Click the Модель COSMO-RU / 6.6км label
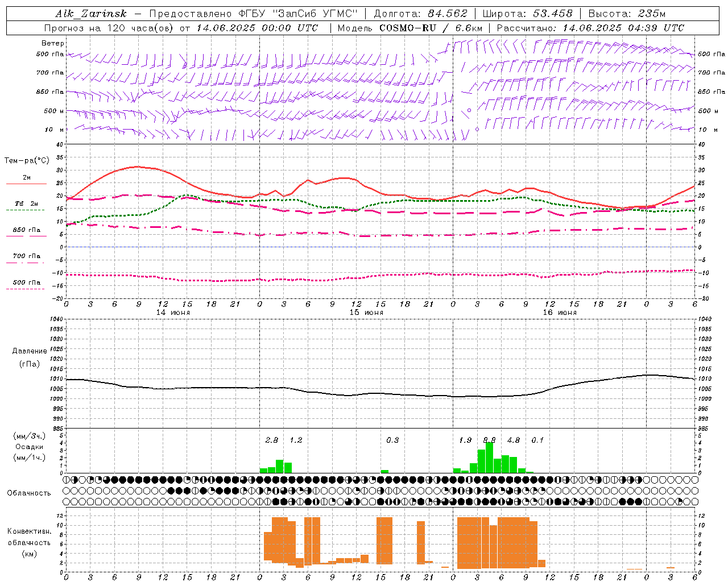The height and width of the screenshot is (582, 728). tap(409, 28)
